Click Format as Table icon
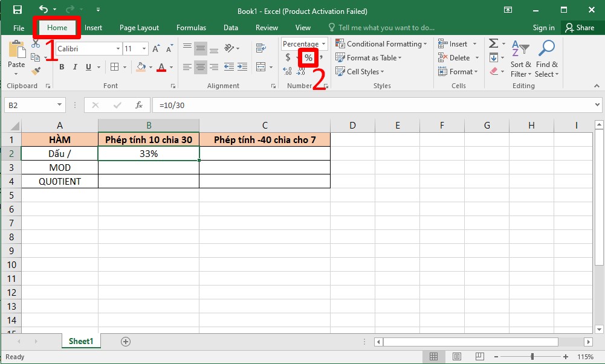The width and height of the screenshot is (605, 364). [x=369, y=57]
